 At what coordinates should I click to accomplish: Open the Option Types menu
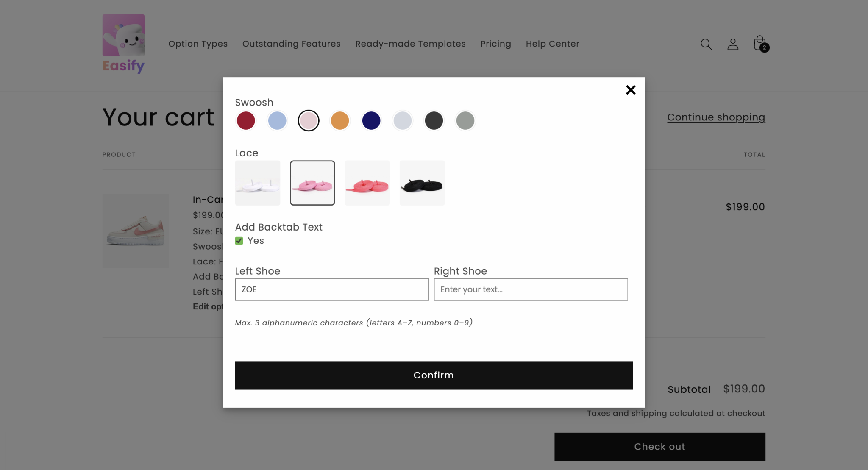(198, 44)
